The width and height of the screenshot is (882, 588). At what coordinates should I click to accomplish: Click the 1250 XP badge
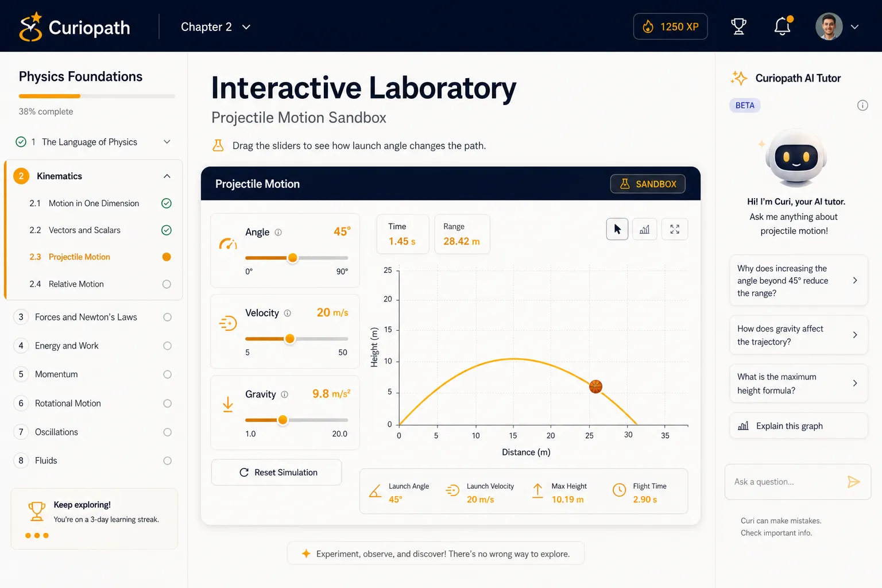[x=670, y=26]
